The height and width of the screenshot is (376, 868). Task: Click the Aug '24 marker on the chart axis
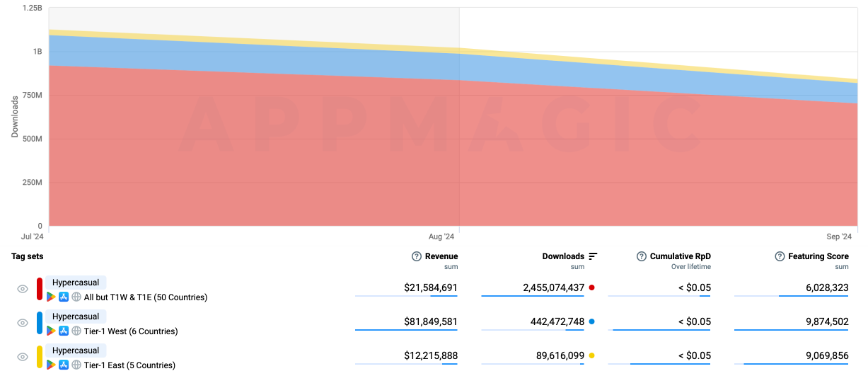pyautogui.click(x=441, y=237)
